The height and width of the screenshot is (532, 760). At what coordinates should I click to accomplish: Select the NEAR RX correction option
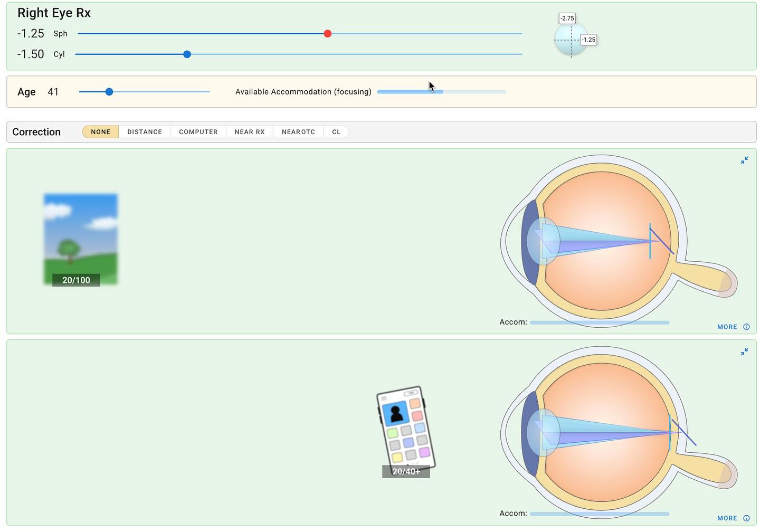pos(250,132)
